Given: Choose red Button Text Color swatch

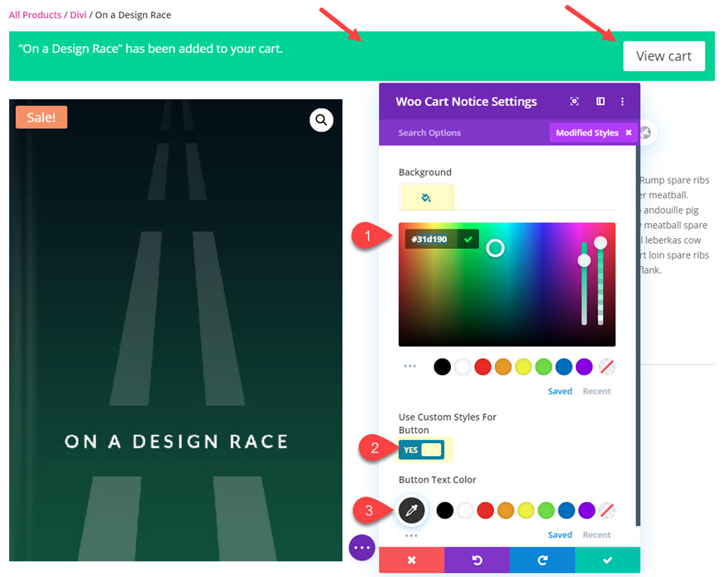Looking at the screenshot, I should point(485,510).
